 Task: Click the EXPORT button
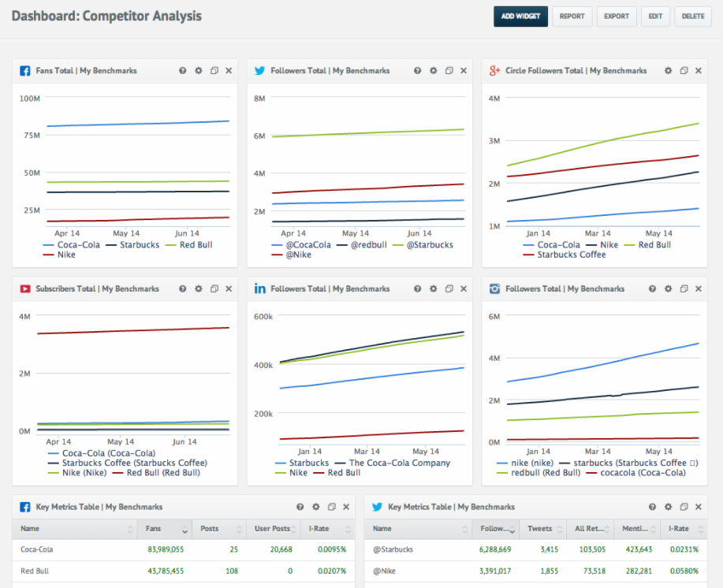617,17
